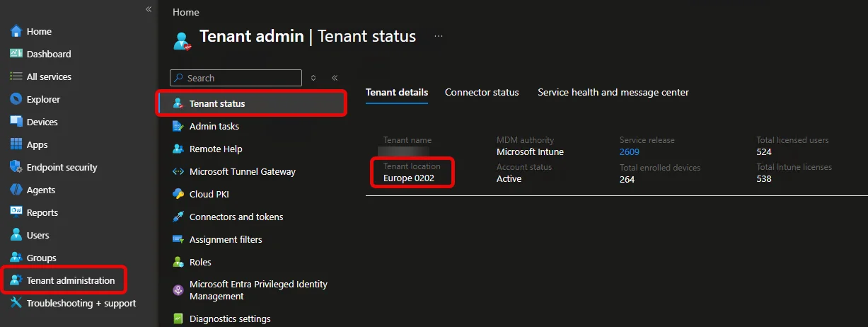Click total licensed users value 524
868x327 pixels.
pos(764,151)
